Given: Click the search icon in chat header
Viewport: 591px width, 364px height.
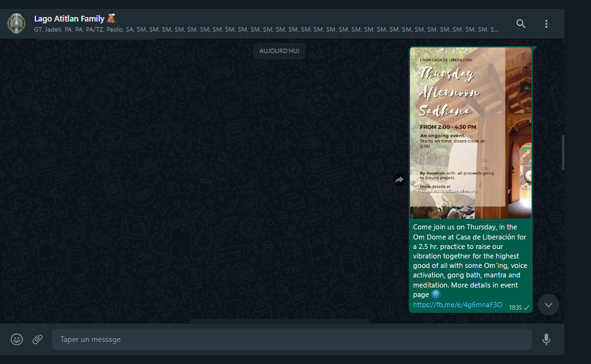Looking at the screenshot, I should 521,24.
